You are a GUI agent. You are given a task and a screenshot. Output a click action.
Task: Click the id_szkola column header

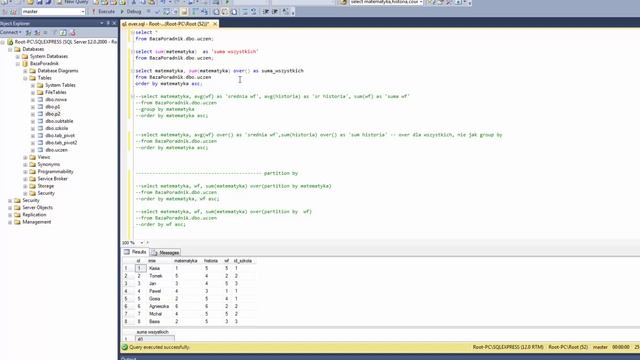click(243, 261)
